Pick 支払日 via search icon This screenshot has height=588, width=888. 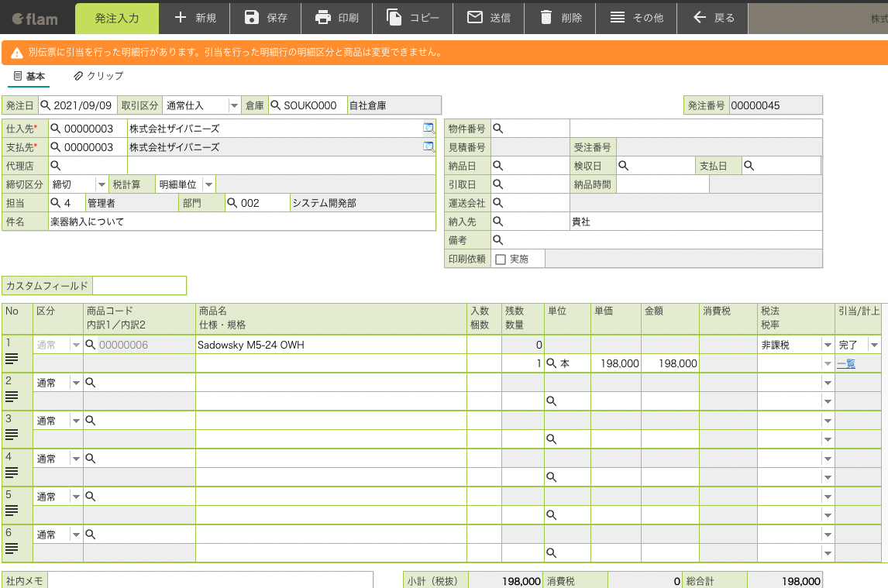(x=749, y=166)
